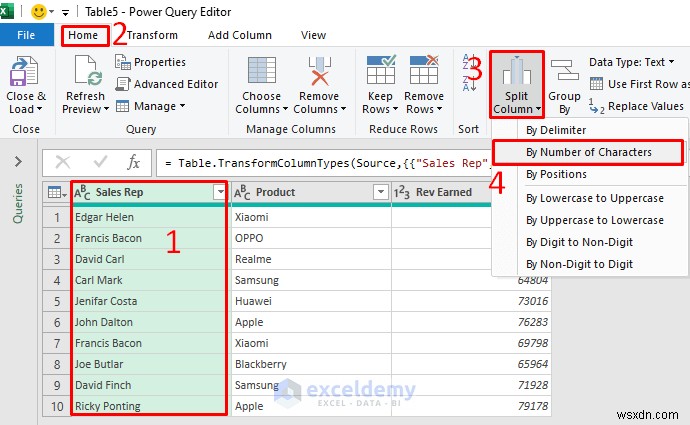Click the Edgar Helen cell

click(149, 217)
